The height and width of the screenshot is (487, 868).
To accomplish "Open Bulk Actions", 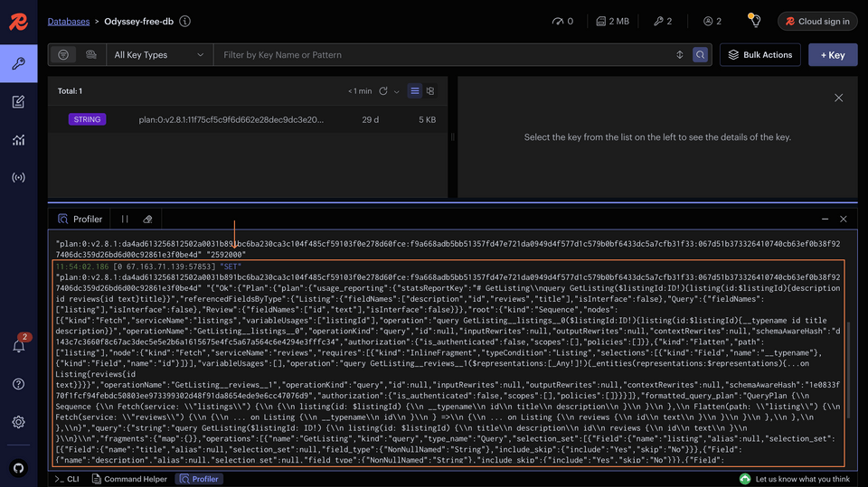I will click(x=760, y=55).
